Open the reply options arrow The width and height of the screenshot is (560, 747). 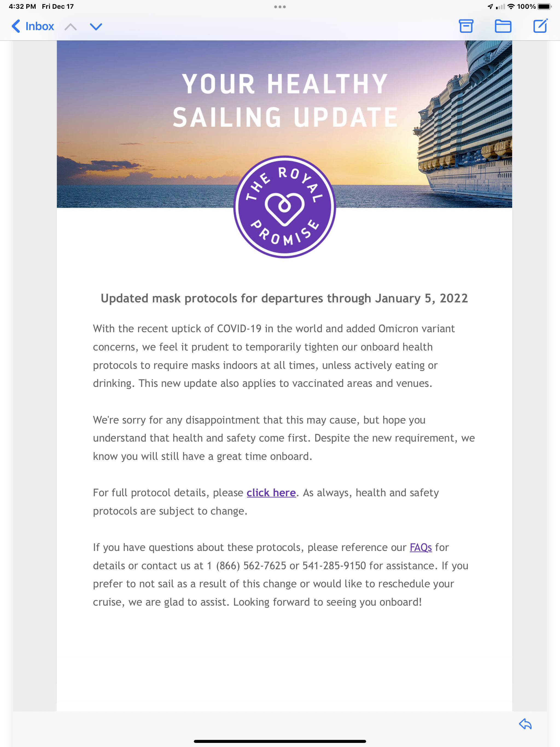[525, 724]
